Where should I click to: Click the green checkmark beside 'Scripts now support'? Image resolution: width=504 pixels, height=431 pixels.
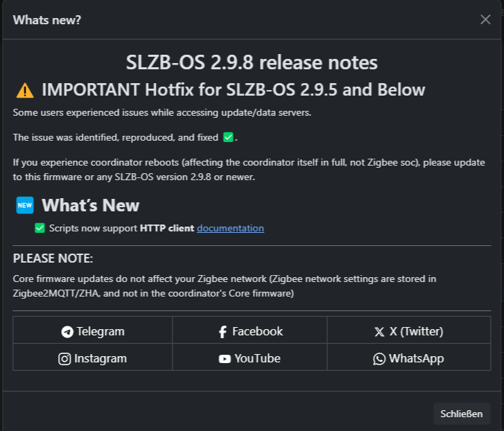click(x=40, y=228)
